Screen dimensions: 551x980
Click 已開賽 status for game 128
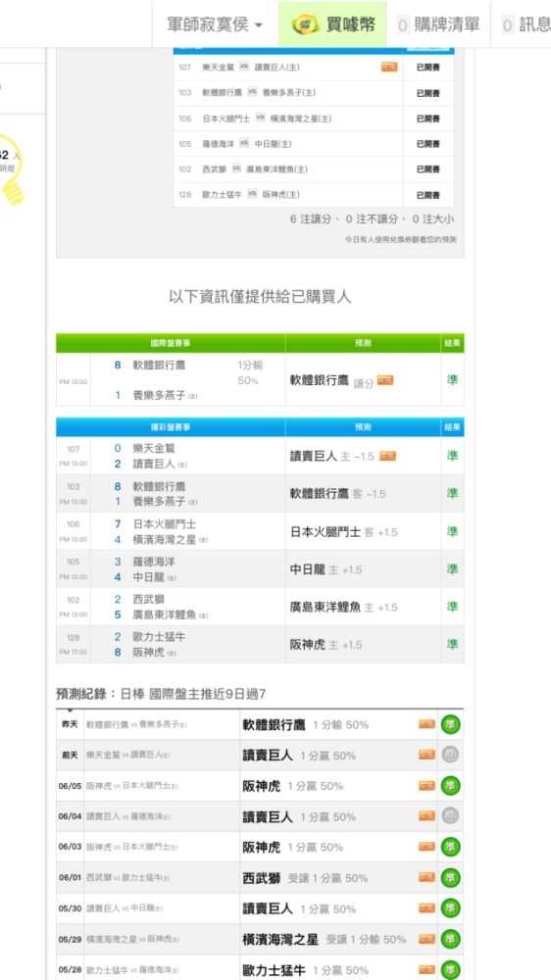coord(427,196)
